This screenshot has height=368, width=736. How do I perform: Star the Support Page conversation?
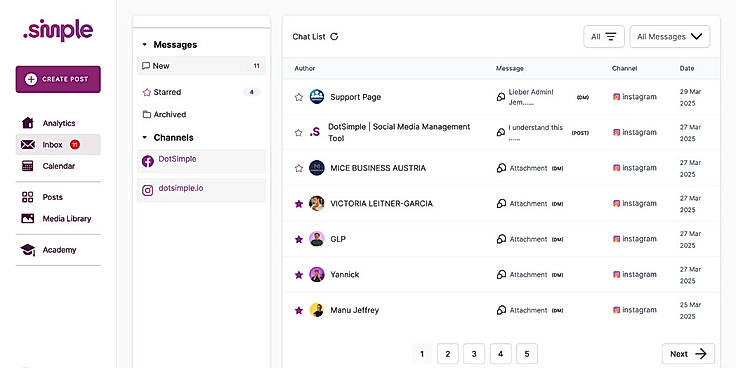[299, 97]
